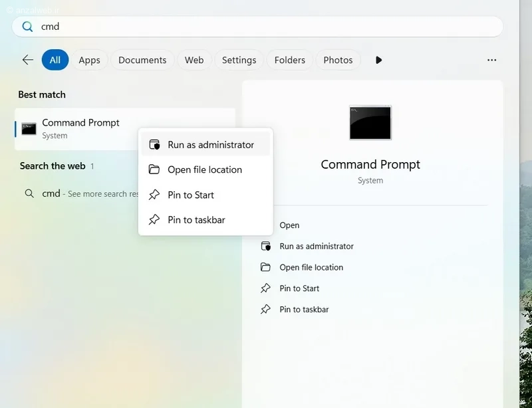Image resolution: width=532 pixels, height=408 pixels.
Task: Click the search magnifier icon in search box
Action: pos(27,27)
